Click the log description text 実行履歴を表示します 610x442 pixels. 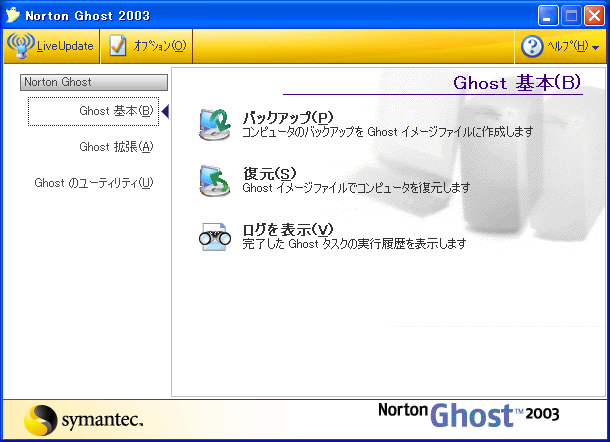[354, 244]
